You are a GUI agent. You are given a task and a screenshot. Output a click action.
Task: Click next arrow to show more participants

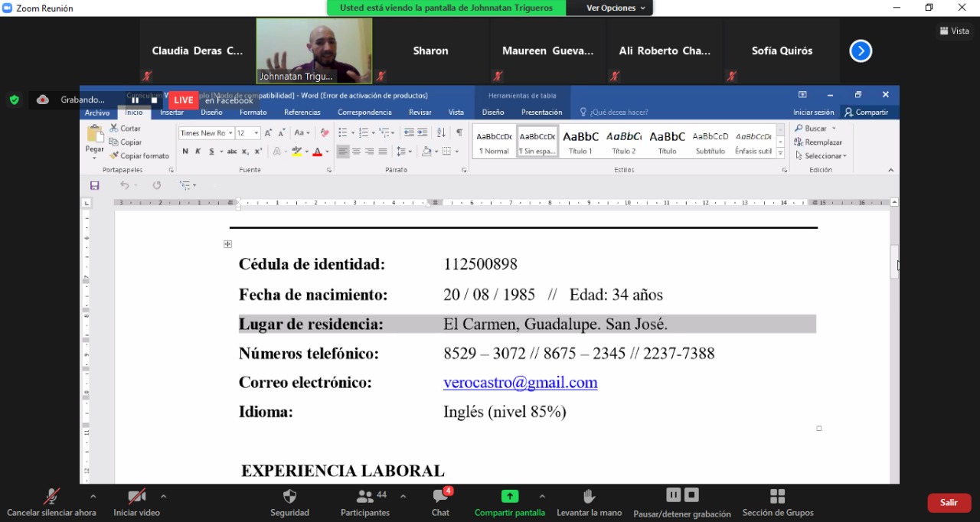tap(861, 51)
